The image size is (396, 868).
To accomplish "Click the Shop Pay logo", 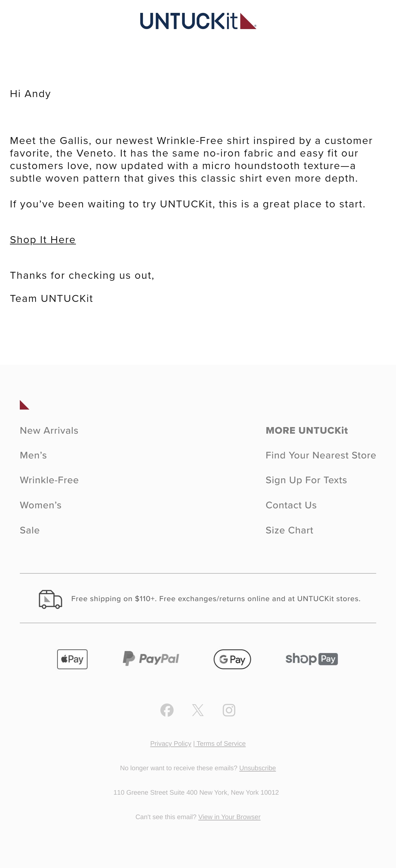I will tap(312, 659).
